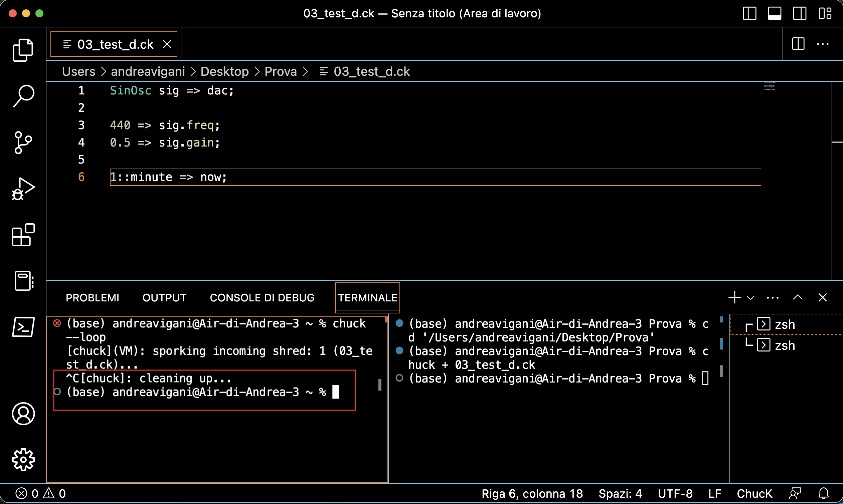
Task: Create a new terminal with plus icon
Action: [734, 297]
